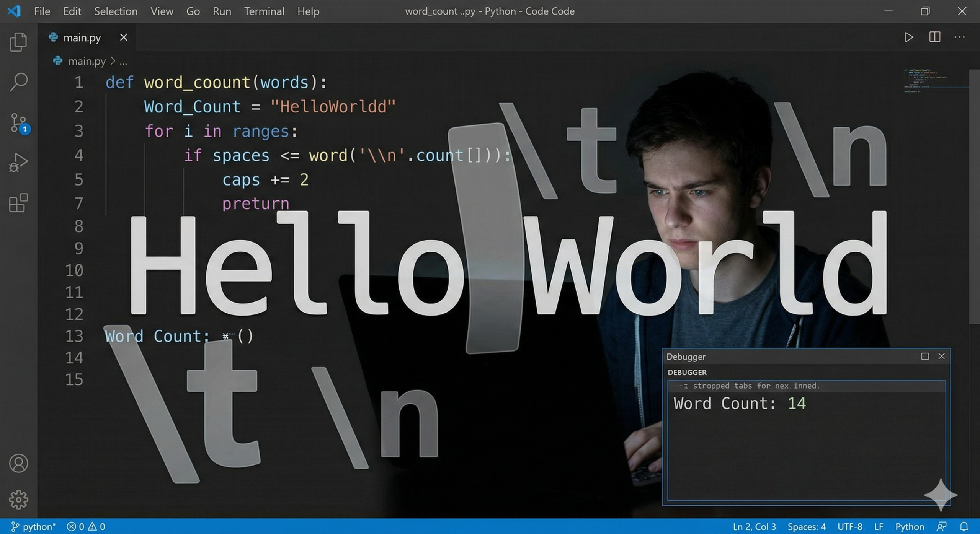The height and width of the screenshot is (534, 980).
Task: Open the editor More Actions menu
Action: [x=960, y=37]
